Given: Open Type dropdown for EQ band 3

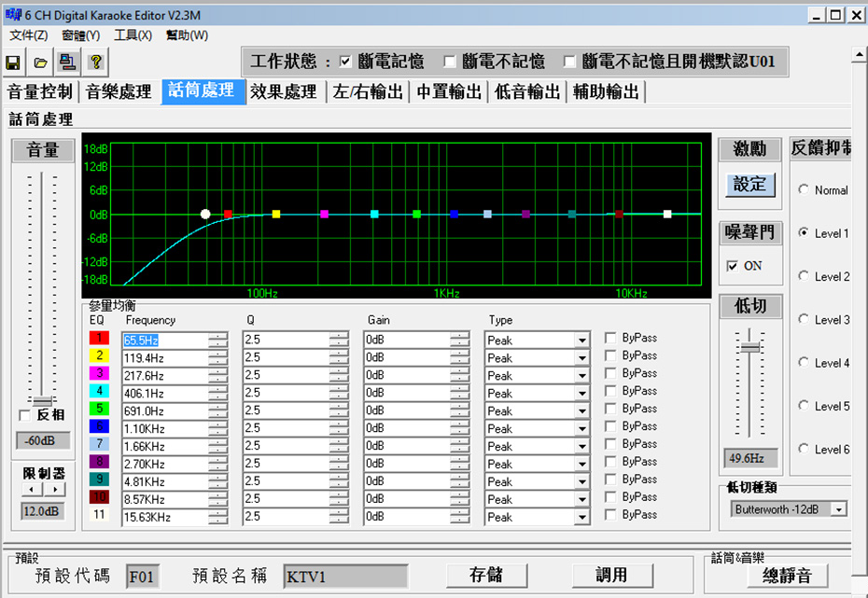Looking at the screenshot, I should [581, 376].
